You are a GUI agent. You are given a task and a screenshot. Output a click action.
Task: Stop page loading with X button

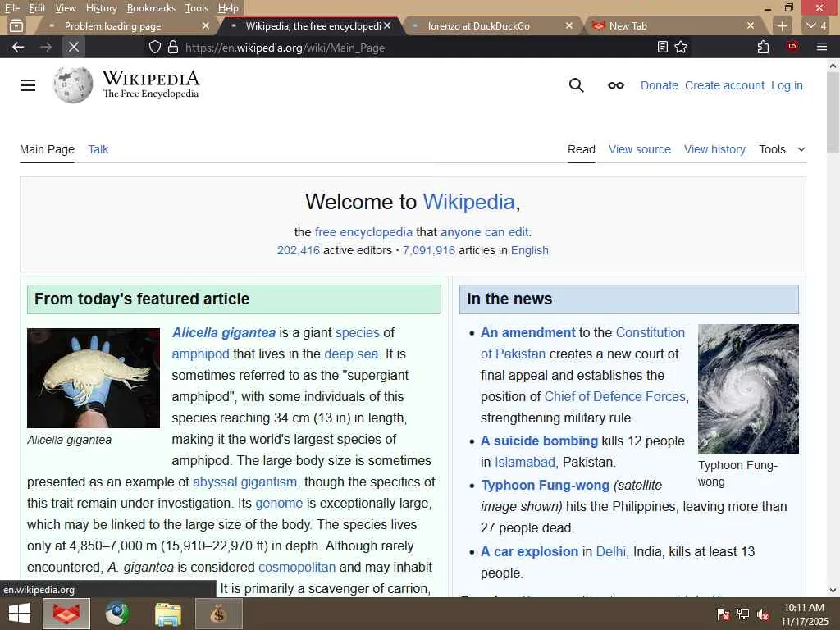point(73,47)
